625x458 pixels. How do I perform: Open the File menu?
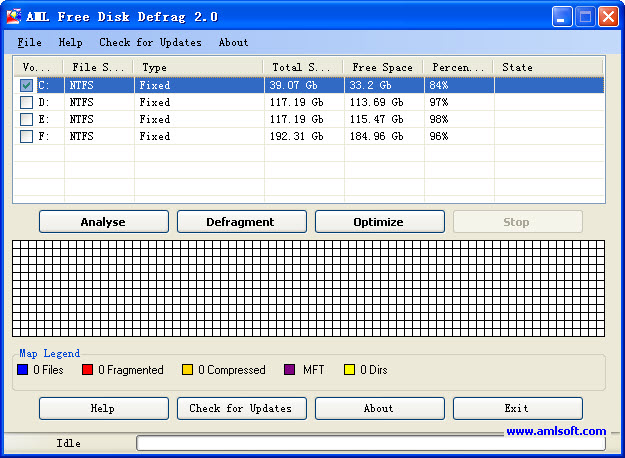point(30,43)
